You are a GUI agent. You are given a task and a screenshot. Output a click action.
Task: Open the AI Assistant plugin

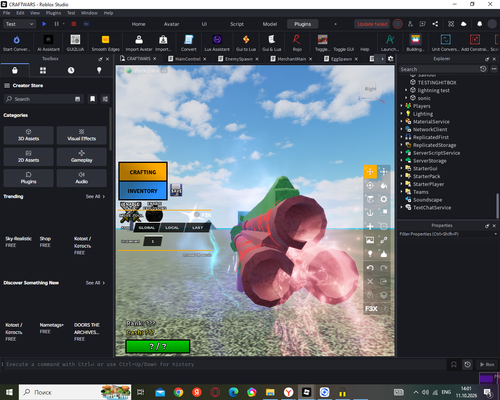click(49, 40)
